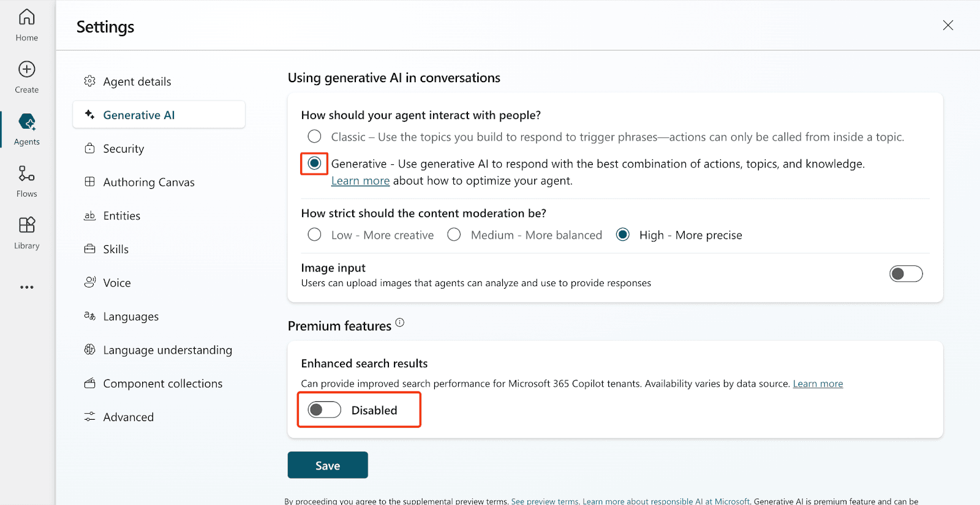Go to Language understanding settings

click(x=167, y=350)
